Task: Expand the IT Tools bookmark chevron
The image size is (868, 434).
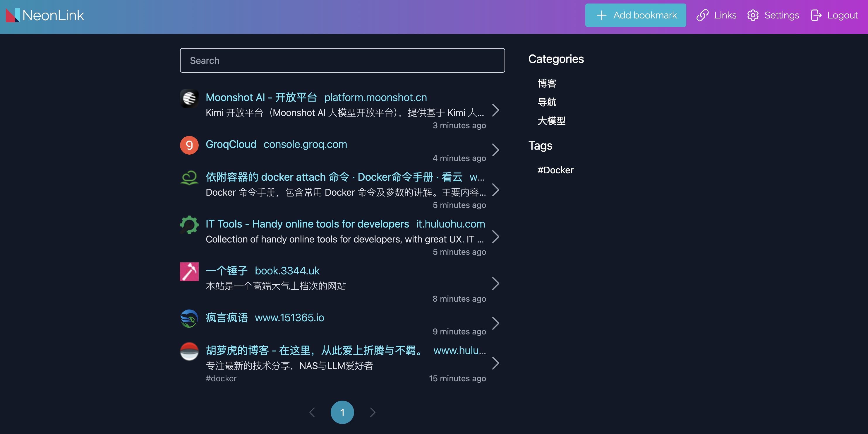Action: point(495,237)
